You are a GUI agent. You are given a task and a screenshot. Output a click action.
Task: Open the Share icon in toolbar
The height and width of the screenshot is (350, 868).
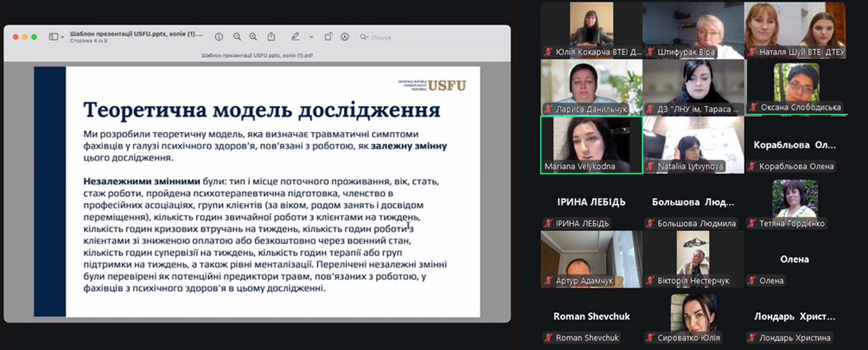271,37
